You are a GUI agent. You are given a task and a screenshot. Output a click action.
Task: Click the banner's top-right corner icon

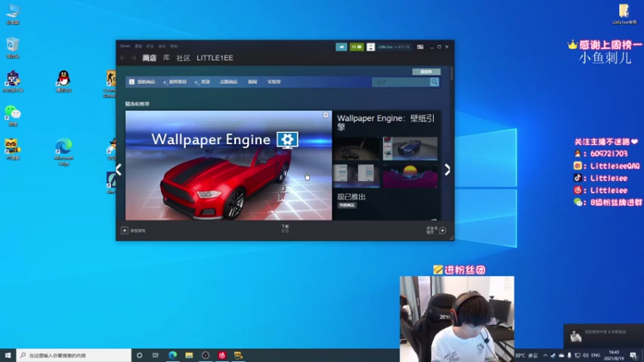(x=326, y=115)
